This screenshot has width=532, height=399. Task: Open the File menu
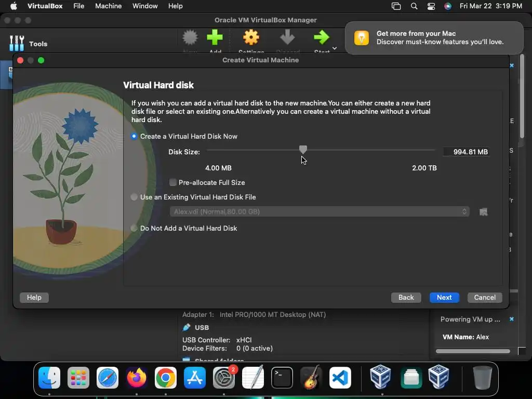tap(79, 6)
